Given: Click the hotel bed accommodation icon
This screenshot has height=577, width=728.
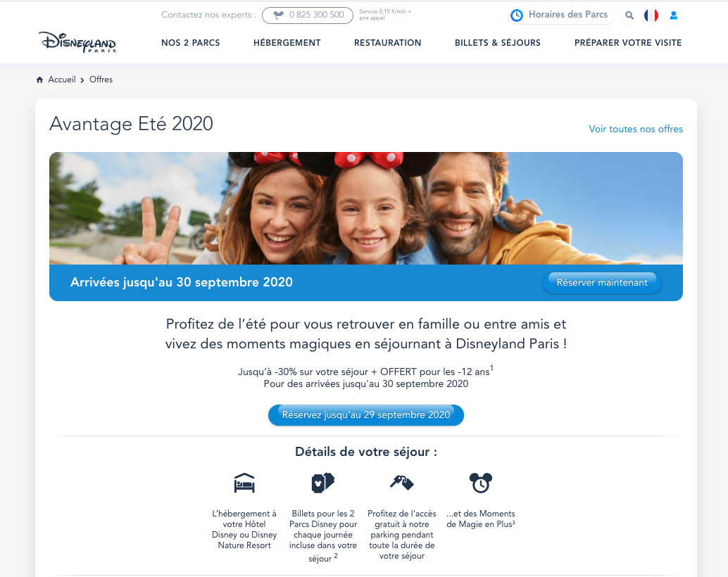Looking at the screenshot, I should [x=244, y=483].
